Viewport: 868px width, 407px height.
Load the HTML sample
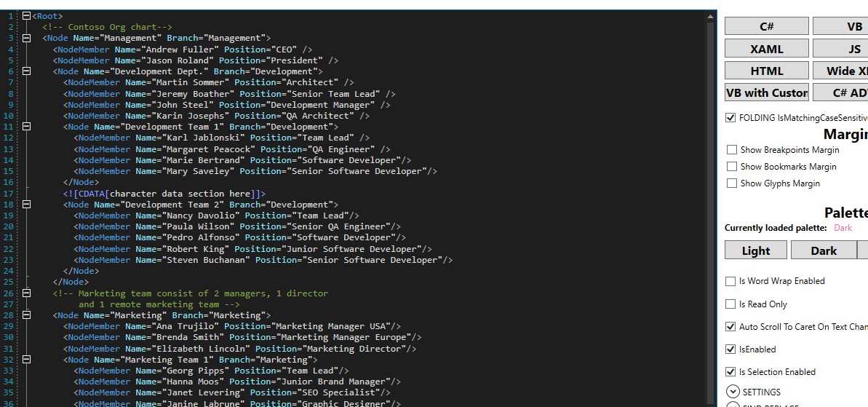coord(767,71)
